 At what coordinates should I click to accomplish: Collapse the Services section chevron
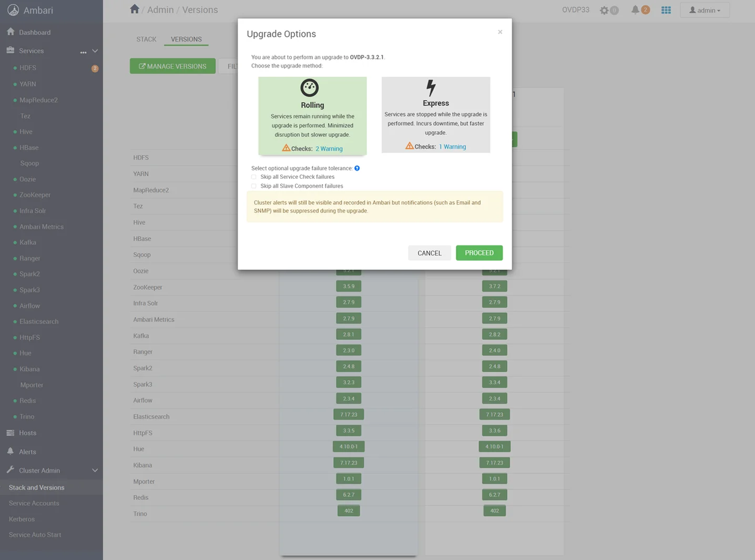[x=95, y=51]
